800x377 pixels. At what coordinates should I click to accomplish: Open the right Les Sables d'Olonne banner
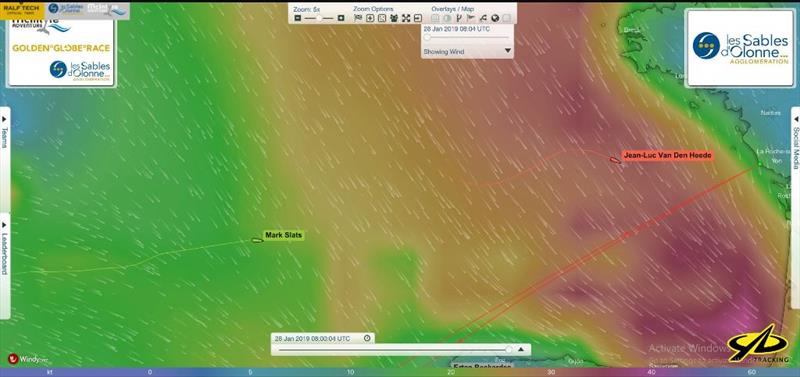tap(740, 48)
